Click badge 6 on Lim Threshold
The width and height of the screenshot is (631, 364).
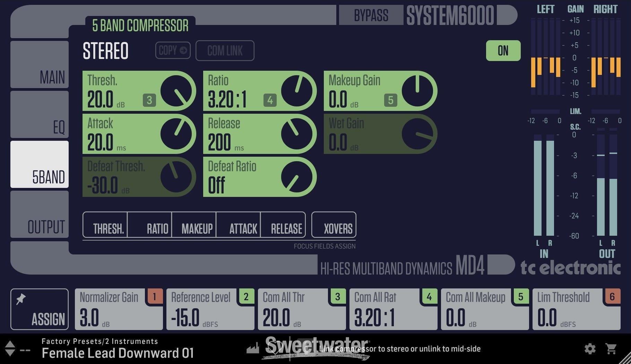612,297
